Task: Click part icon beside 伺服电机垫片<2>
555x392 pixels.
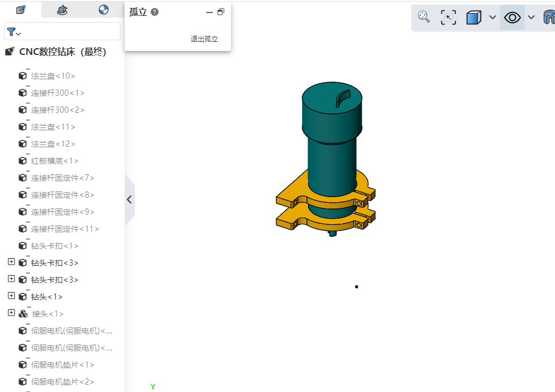Action: pyautogui.click(x=23, y=382)
